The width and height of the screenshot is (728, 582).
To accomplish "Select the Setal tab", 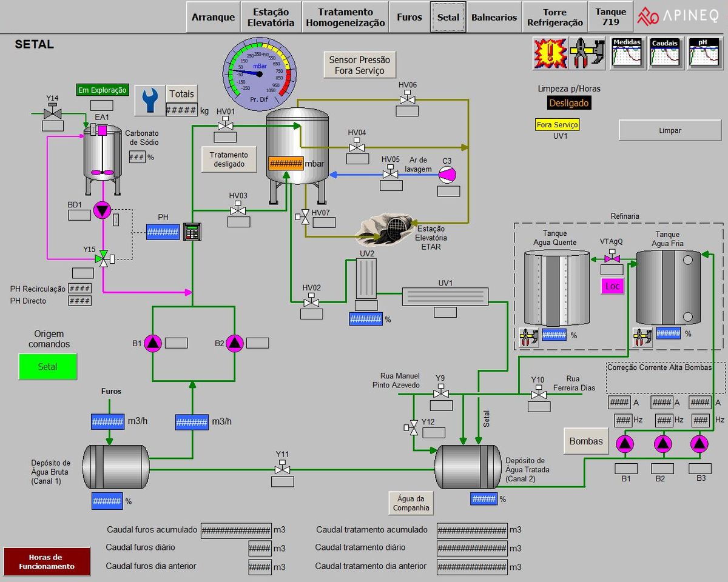I will (x=448, y=17).
